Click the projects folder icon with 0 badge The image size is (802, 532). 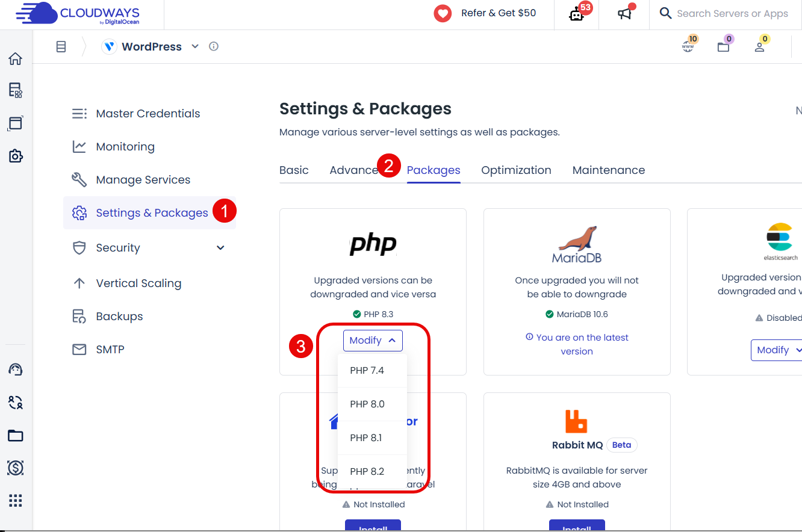(x=724, y=46)
